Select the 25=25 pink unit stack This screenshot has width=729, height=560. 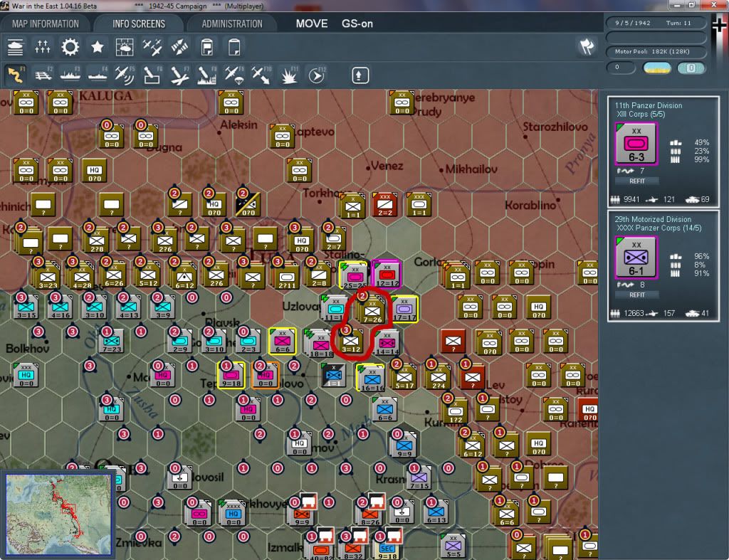pos(354,275)
